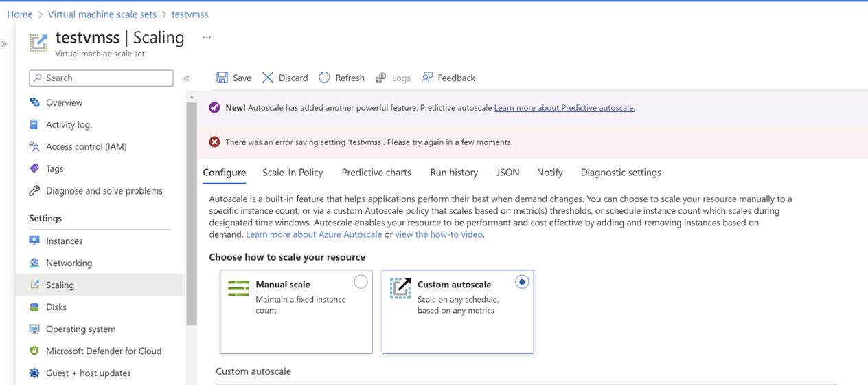The height and width of the screenshot is (385, 868).
Task: Click the sidebar Search input field
Action: tap(101, 78)
